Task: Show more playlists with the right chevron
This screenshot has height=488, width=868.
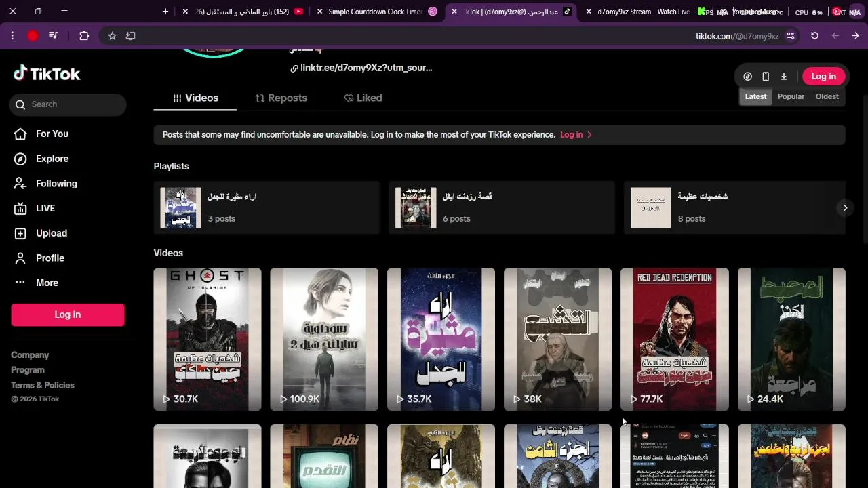Action: tap(845, 208)
